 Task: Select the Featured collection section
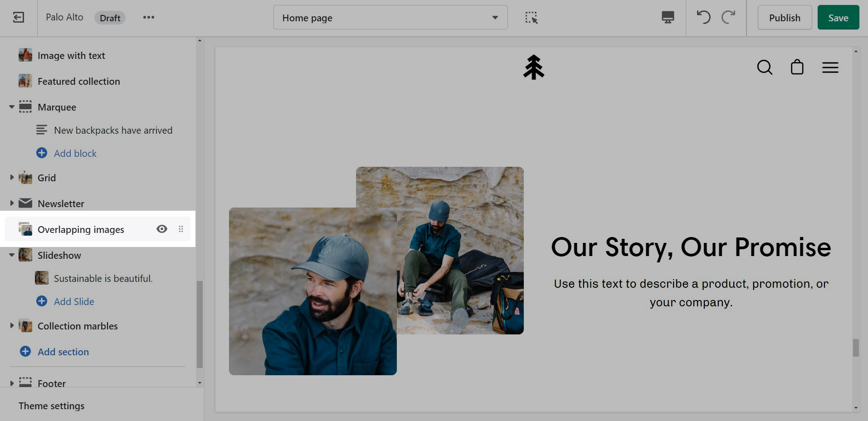pos(78,82)
